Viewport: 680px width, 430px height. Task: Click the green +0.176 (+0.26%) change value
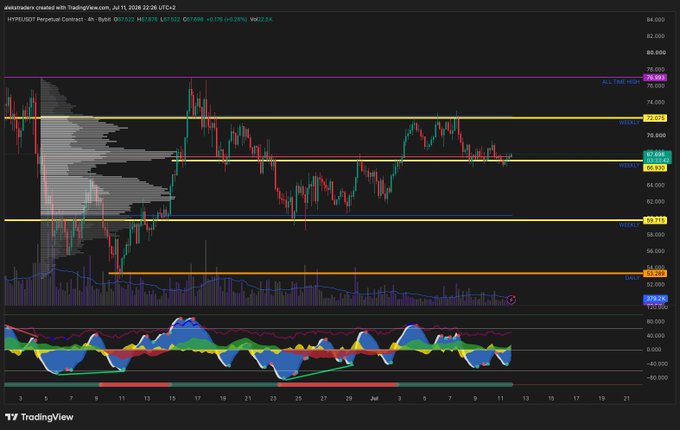(x=226, y=20)
